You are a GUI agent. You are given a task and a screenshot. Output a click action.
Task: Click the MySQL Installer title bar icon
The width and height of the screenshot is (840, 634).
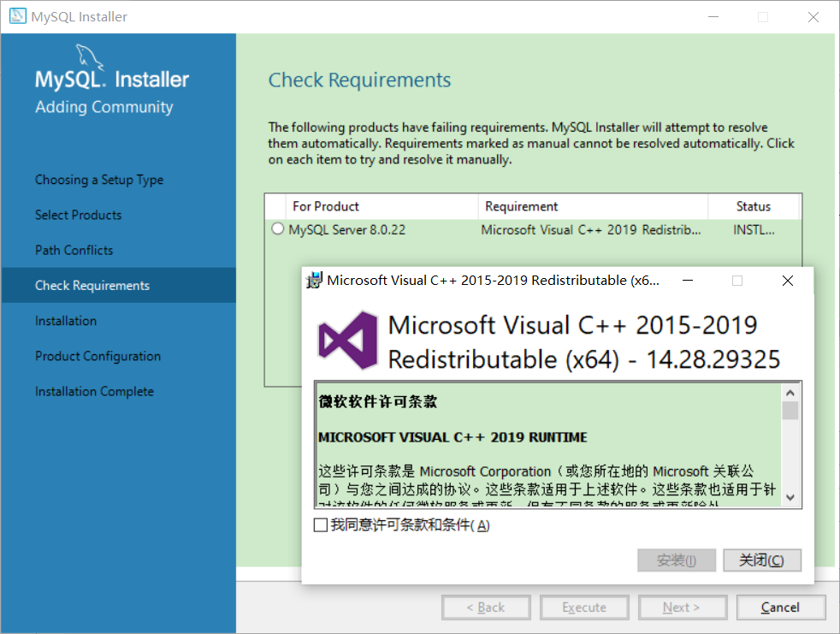18,15
